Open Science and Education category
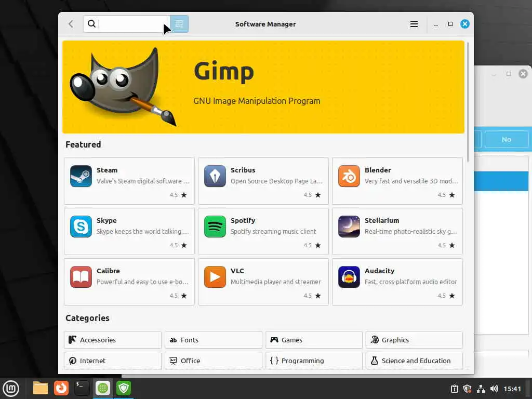Screen dimensions: 532x399 [414, 361]
